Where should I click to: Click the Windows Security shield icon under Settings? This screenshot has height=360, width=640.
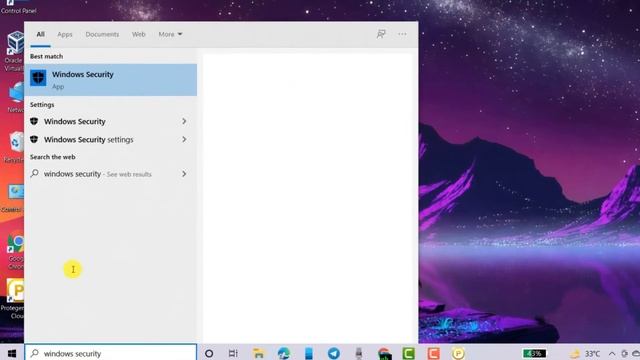(x=34, y=121)
